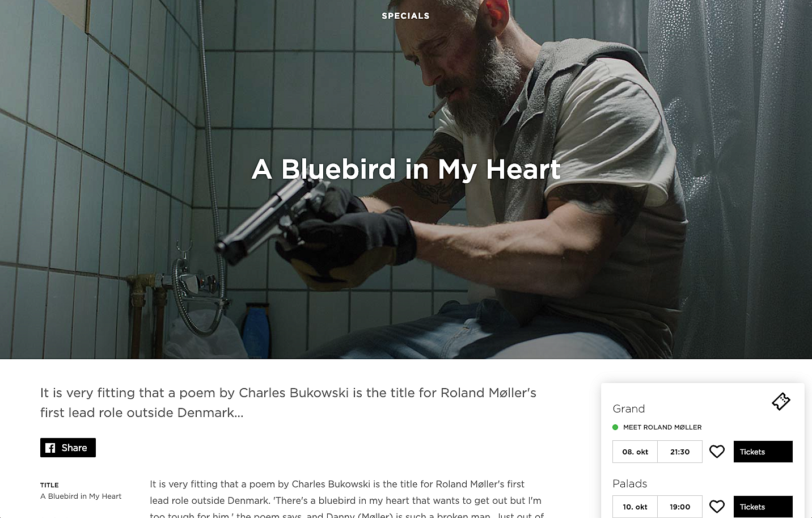Image resolution: width=812 pixels, height=518 pixels.
Task: Select the 10. okt date cell
Action: click(635, 507)
